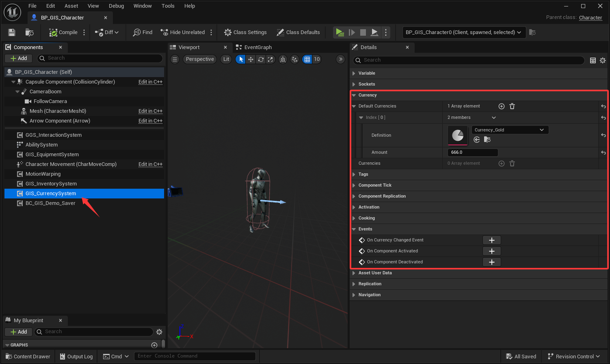Select the AbilitySystem component

41,145
